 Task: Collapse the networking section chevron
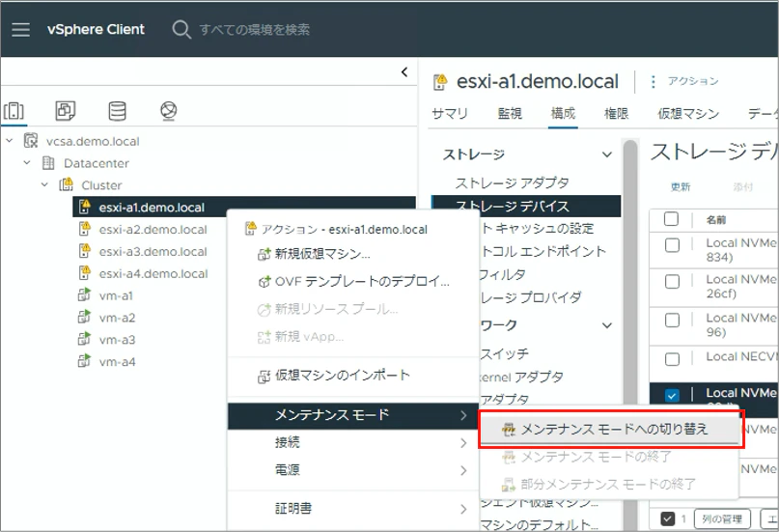(x=607, y=325)
